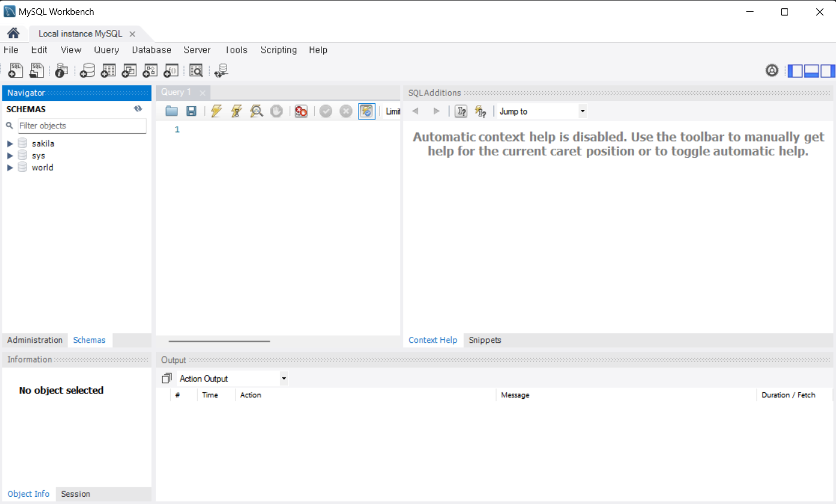836x504 pixels.
Task: Search table data toolbar icon
Action: point(196,70)
